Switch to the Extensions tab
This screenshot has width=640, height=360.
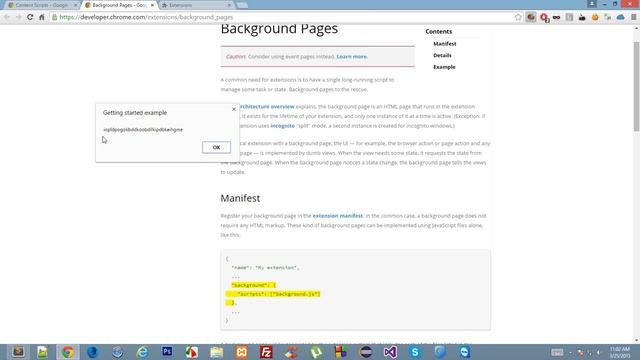[196, 5]
